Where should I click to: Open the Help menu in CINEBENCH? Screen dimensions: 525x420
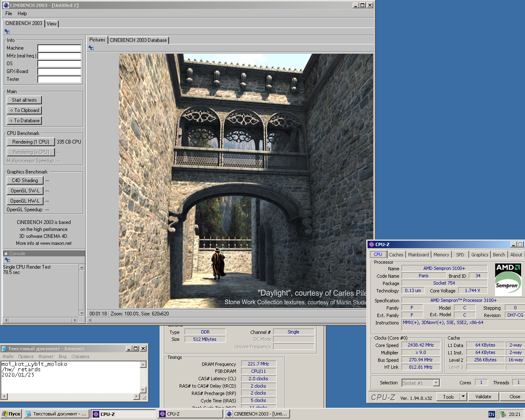click(x=22, y=14)
